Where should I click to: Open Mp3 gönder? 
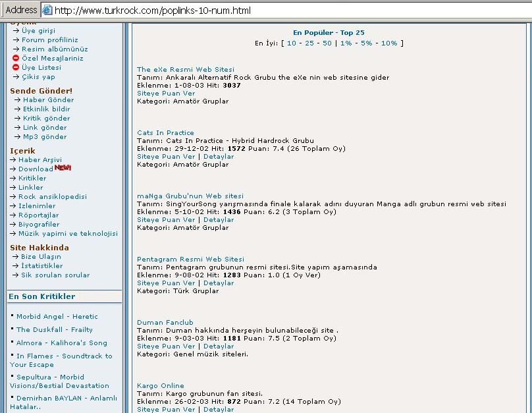pos(45,136)
